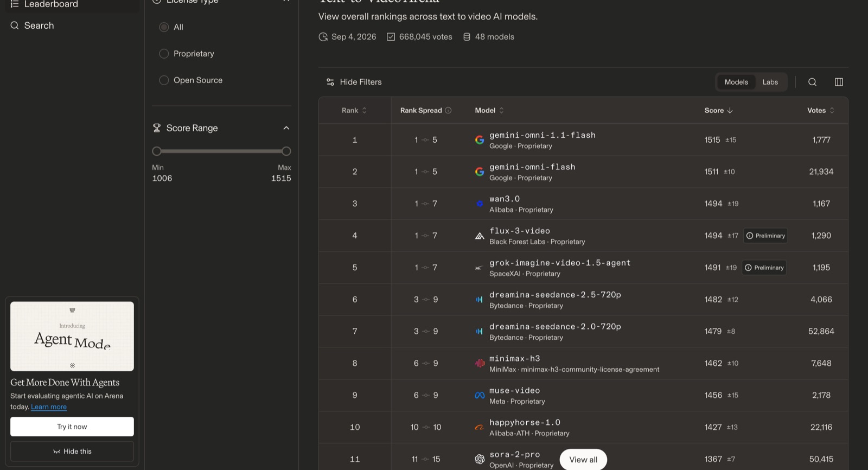Click the Try it now button
Viewport: 868px width, 470px height.
point(72,427)
